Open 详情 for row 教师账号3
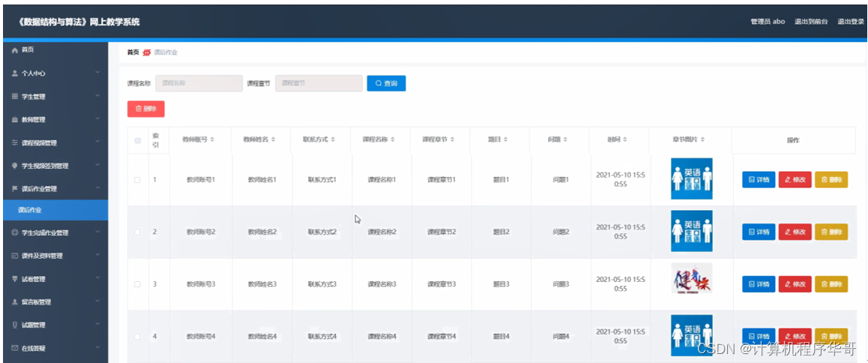This screenshot has width=868, height=363. (759, 283)
